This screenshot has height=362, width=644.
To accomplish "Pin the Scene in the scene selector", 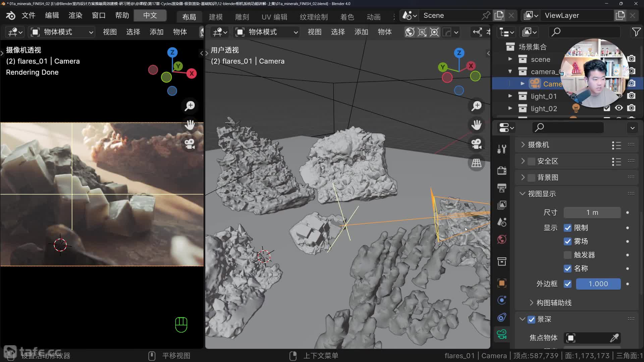I will 486,15.
